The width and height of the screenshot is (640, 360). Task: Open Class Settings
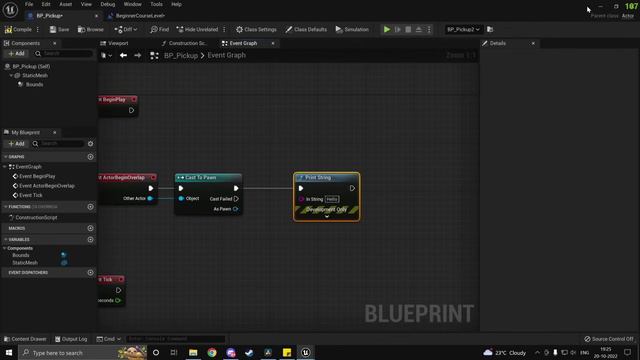(256, 29)
